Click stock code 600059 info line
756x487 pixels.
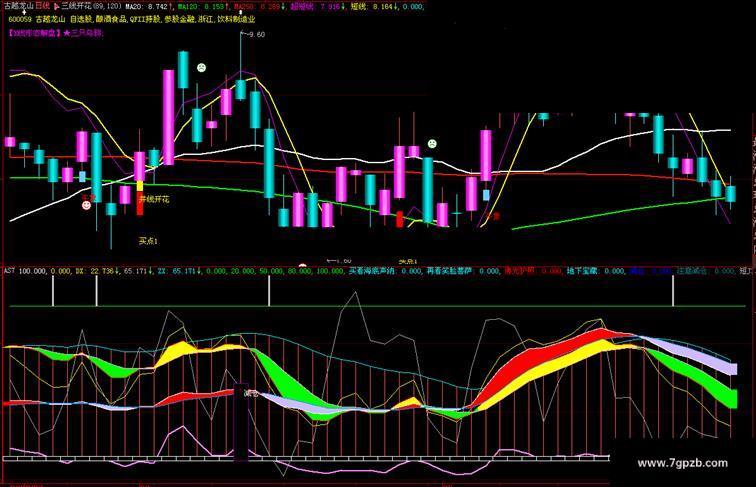click(132, 20)
